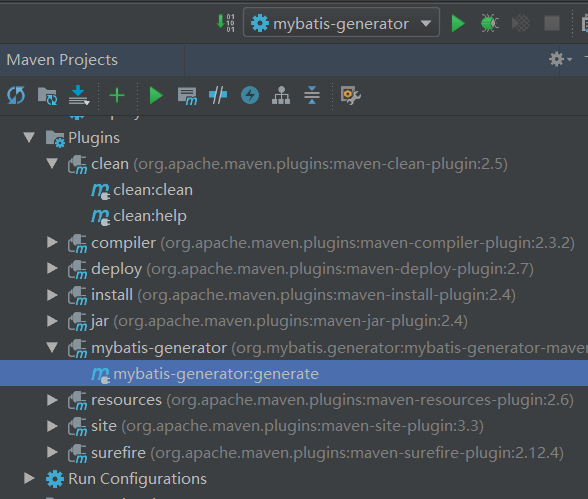Screen dimensions: 588x499
Task: Collapse the mybatis-generator plugin node
Action: click(52, 347)
